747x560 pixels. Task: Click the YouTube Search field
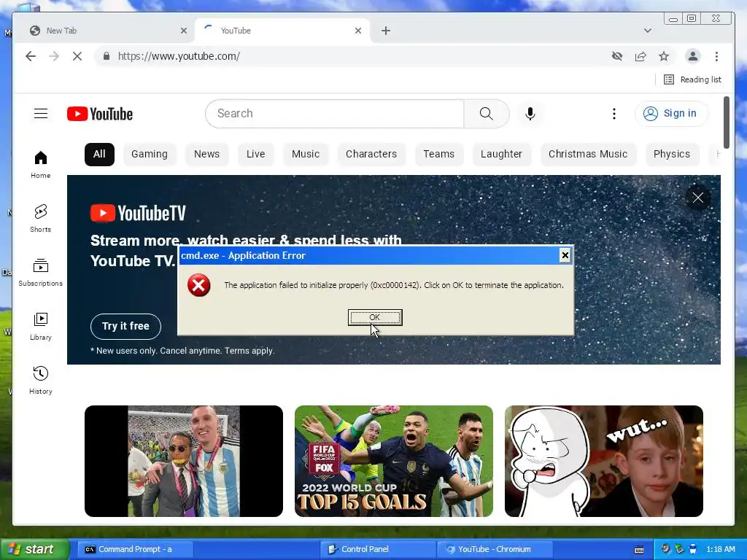(334, 113)
